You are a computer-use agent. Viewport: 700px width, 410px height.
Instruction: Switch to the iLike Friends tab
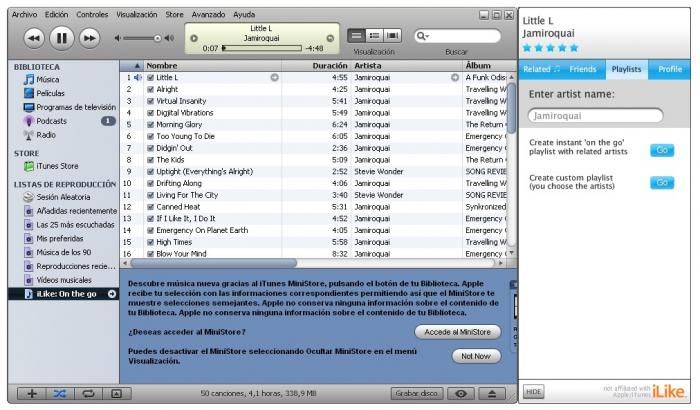point(583,69)
